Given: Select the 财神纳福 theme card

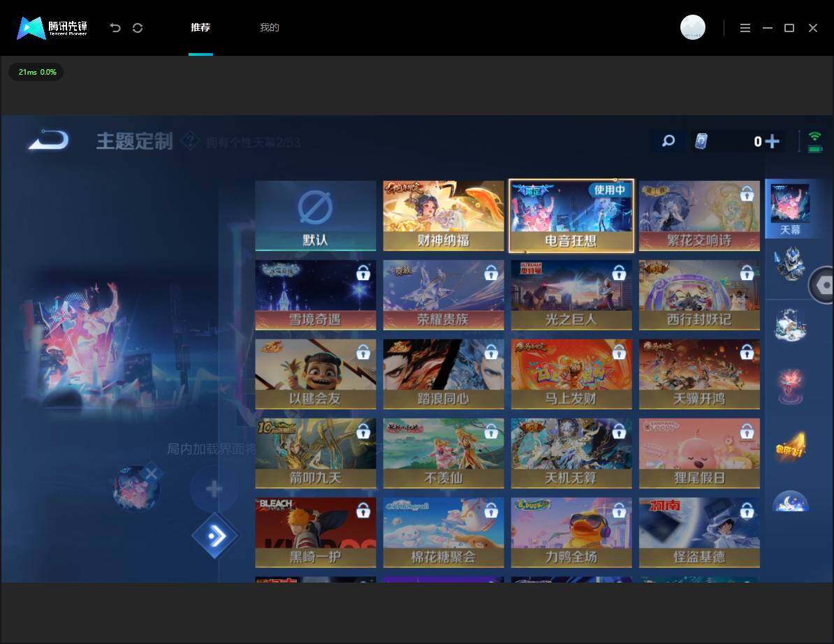Looking at the screenshot, I should 443,215.
